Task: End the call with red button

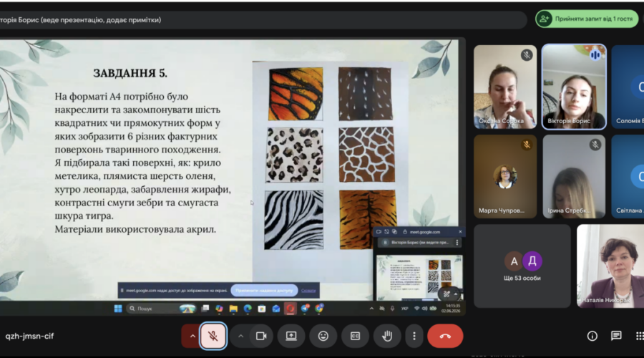Action: [x=445, y=336]
